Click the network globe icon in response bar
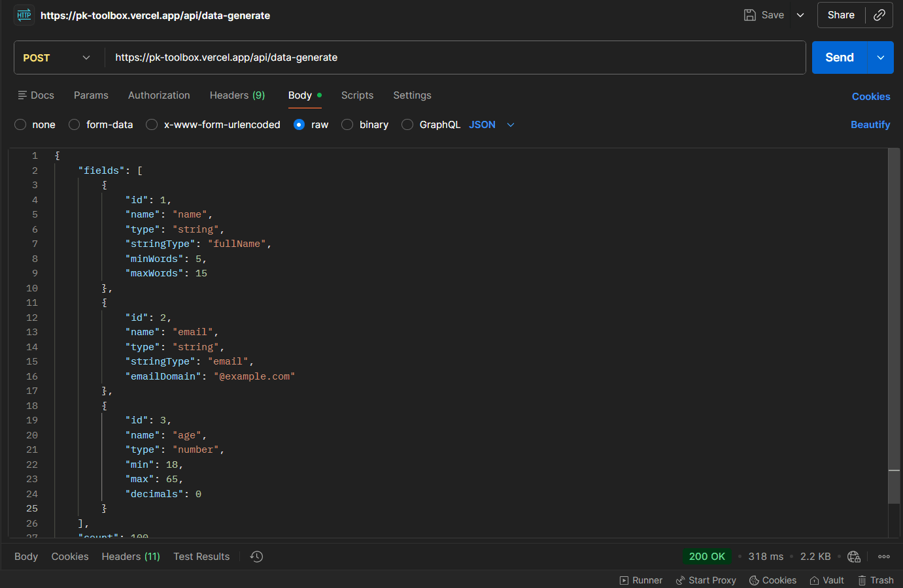The height and width of the screenshot is (588, 903). pos(854,557)
